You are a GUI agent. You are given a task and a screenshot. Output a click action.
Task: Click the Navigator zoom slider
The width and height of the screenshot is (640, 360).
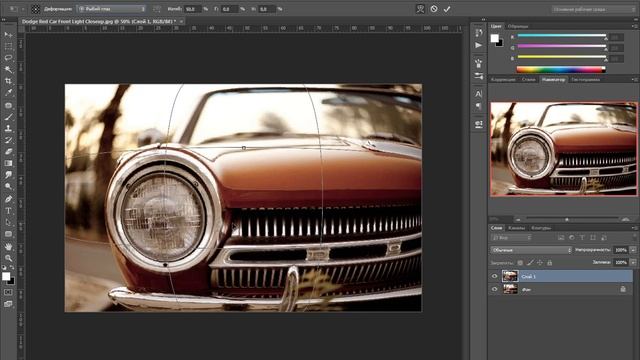click(567, 220)
